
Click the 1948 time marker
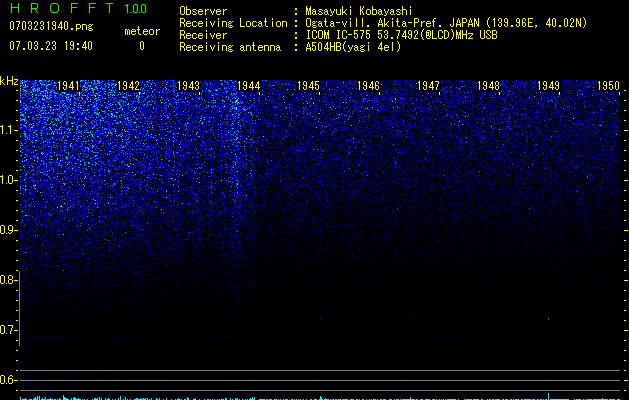(488, 86)
